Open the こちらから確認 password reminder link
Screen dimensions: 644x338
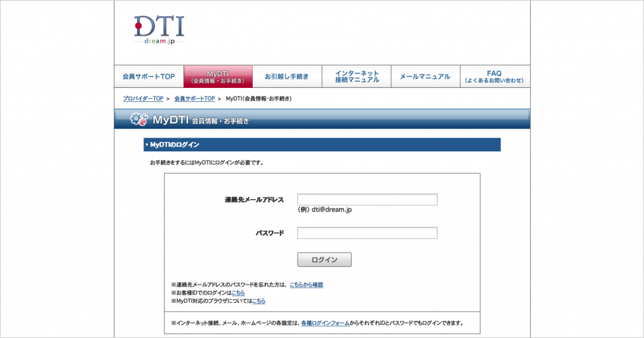coord(306,285)
